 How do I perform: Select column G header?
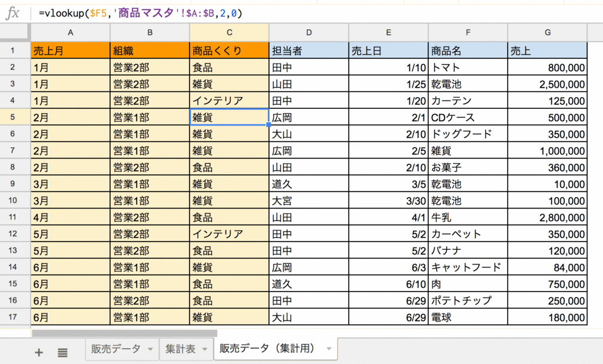(548, 32)
